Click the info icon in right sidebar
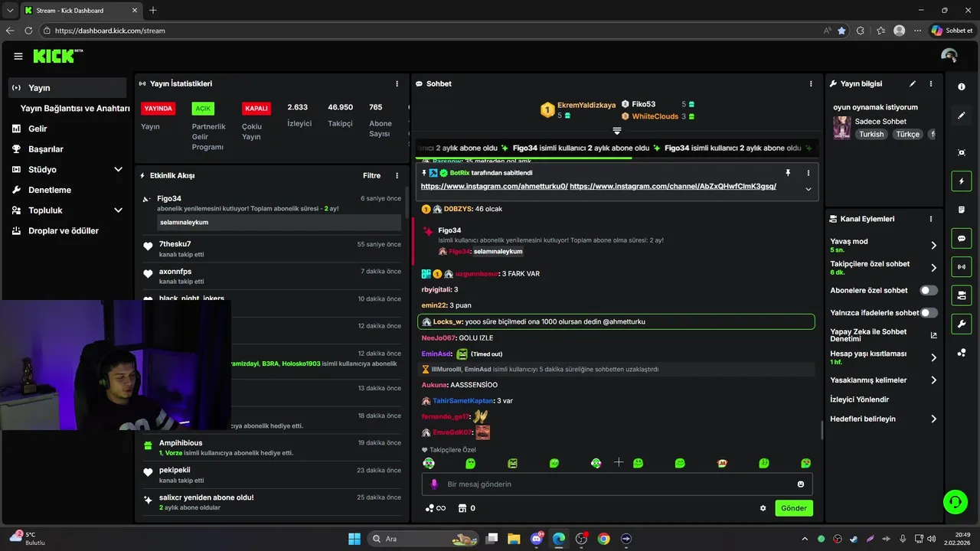Viewport: 980px width, 551px height. (x=962, y=87)
